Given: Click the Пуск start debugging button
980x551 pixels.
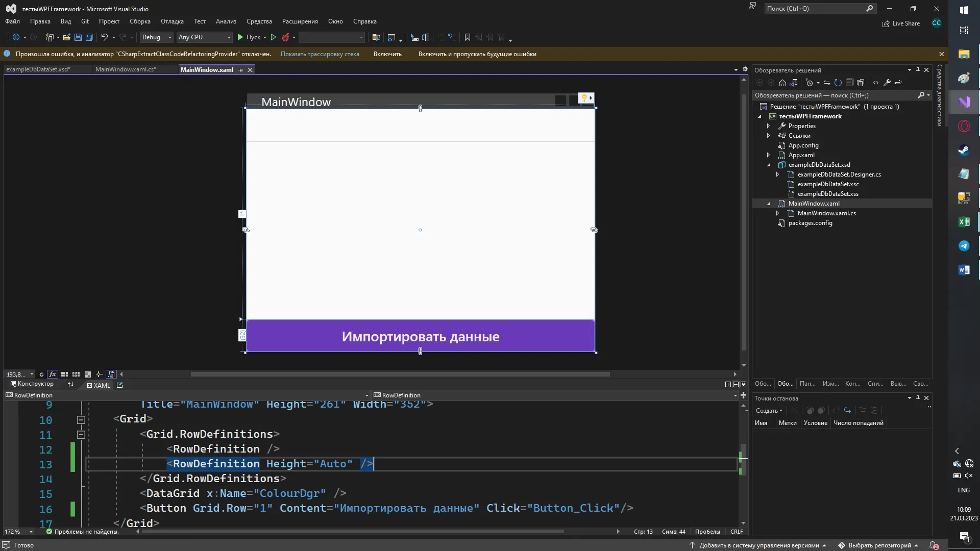Looking at the screenshot, I should (x=249, y=37).
